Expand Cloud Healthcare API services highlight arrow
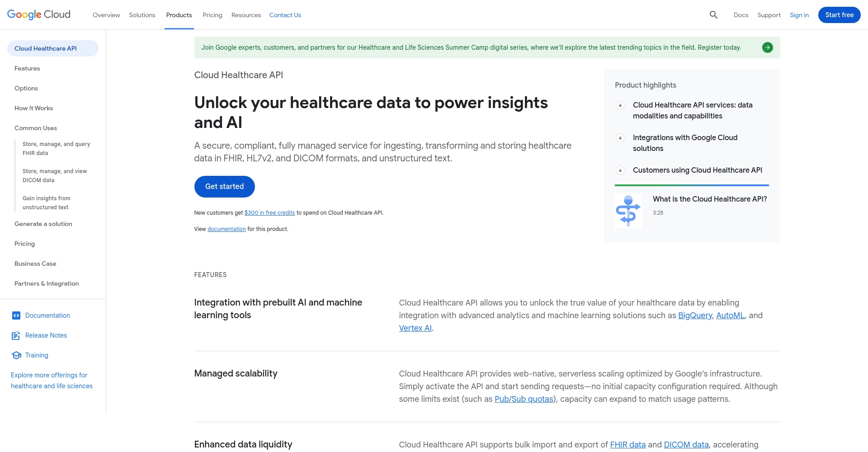Image resolution: width=868 pixels, height=452 pixels. click(620, 105)
